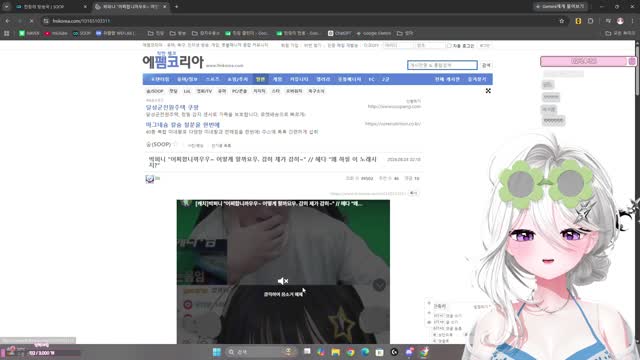Expand the Chrome tab search dropdown arrow
Image resolution: width=640 pixels, height=360 pixels.
(x=6, y=7)
